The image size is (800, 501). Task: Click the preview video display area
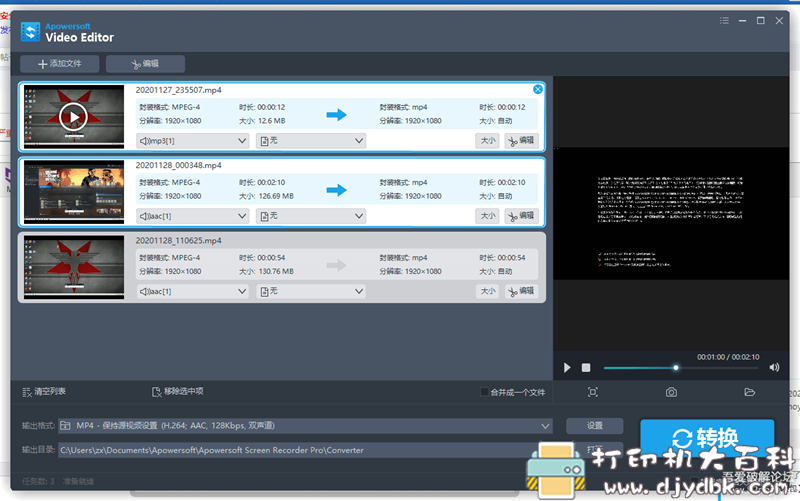point(671,213)
